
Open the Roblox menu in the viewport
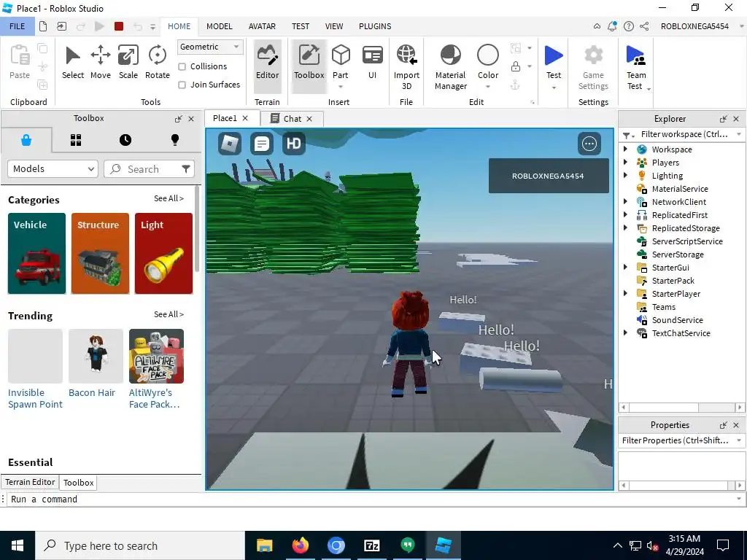230,144
